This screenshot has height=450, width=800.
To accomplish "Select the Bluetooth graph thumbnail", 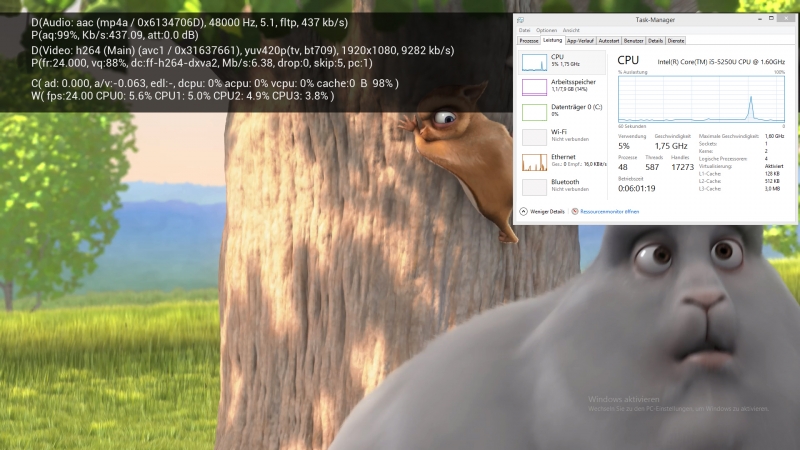I will (534, 187).
